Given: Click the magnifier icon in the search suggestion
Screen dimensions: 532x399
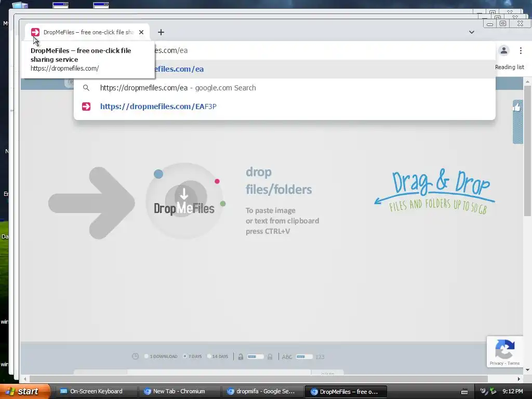Looking at the screenshot, I should pyautogui.click(x=86, y=88).
